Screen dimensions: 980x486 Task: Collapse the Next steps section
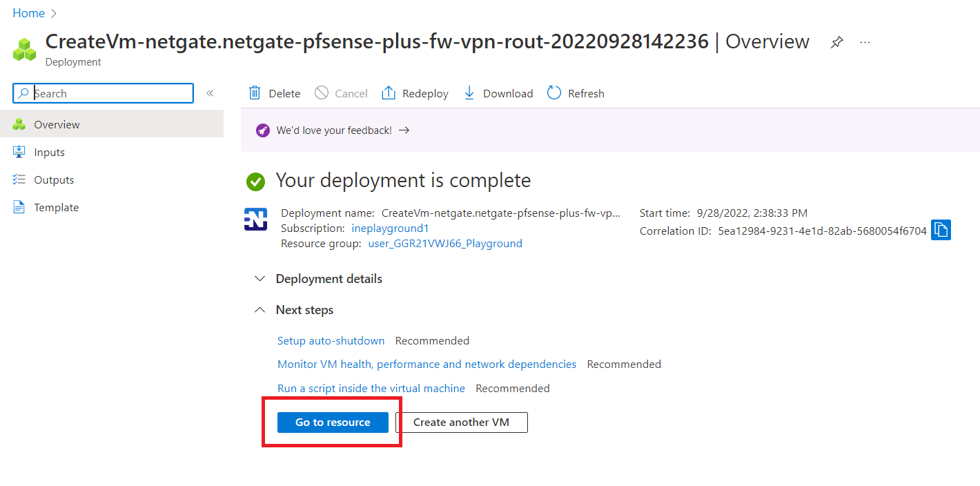[x=260, y=310]
